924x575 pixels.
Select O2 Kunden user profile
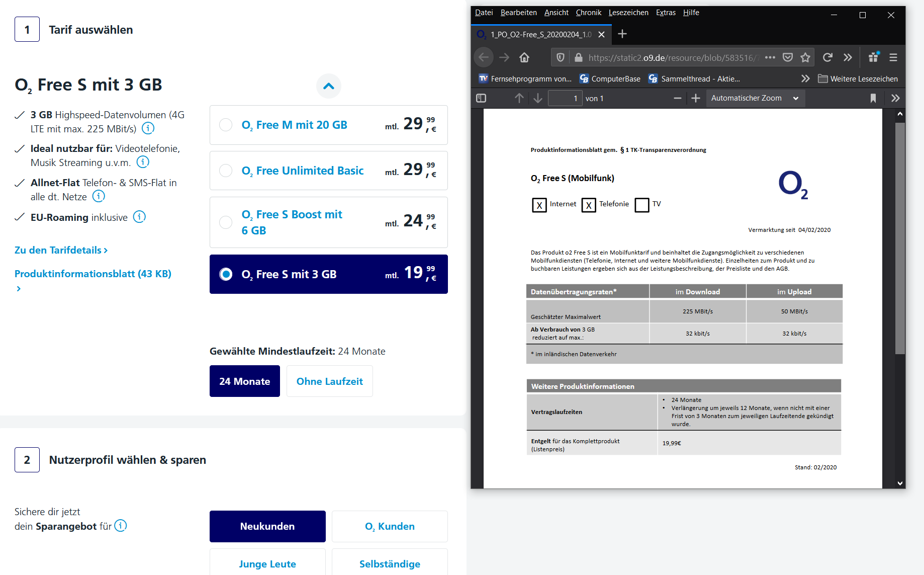click(x=390, y=526)
